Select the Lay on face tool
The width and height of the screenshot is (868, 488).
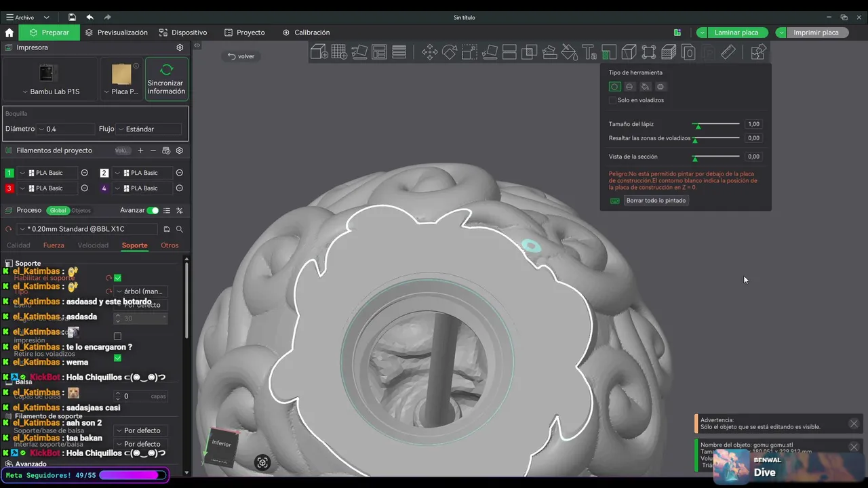tap(490, 52)
